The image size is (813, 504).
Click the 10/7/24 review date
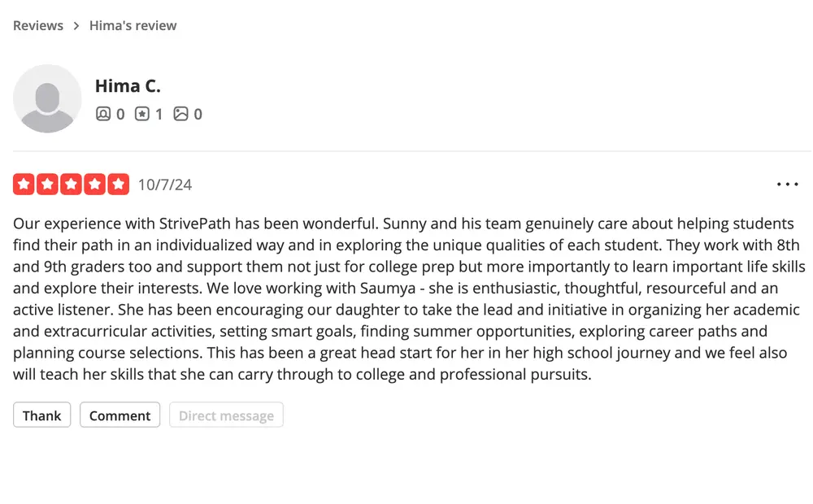(165, 185)
